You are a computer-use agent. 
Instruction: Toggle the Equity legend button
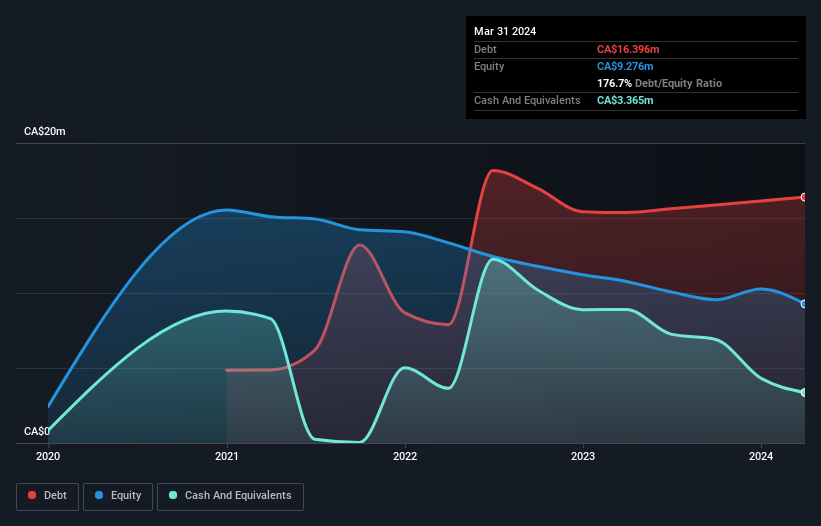[118, 496]
